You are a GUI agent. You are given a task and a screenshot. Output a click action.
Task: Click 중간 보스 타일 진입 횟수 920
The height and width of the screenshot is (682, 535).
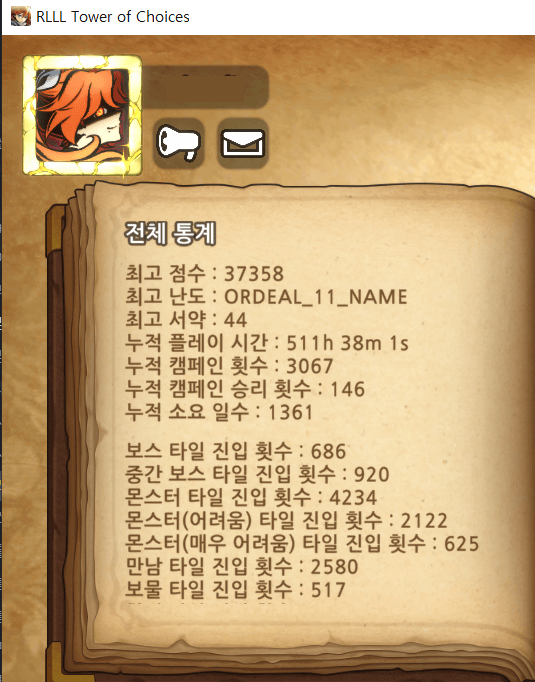point(257,474)
